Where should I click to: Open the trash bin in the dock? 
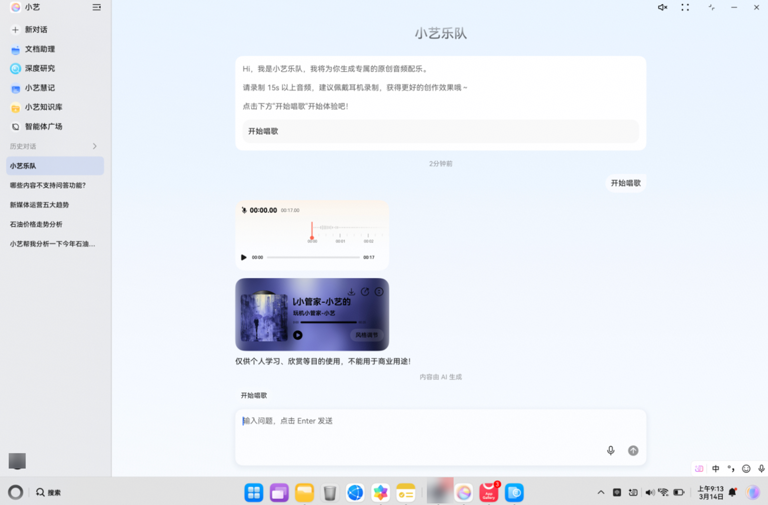point(330,493)
